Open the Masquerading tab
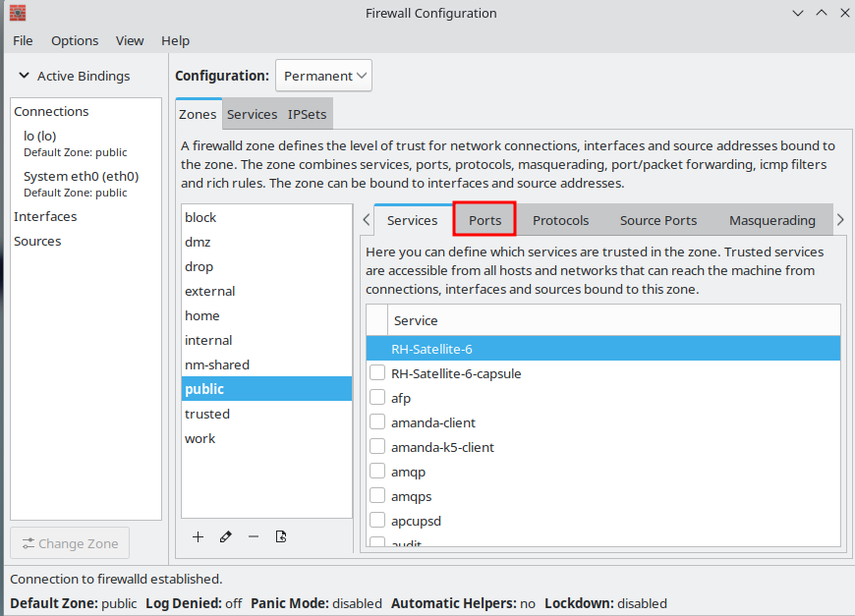Viewport: 855px width, 616px height. (x=771, y=220)
